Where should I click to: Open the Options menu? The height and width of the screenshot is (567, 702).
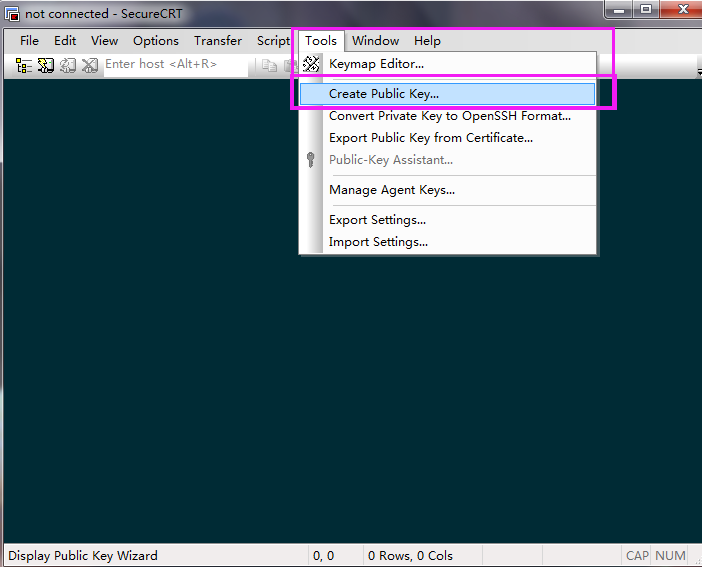(x=156, y=41)
